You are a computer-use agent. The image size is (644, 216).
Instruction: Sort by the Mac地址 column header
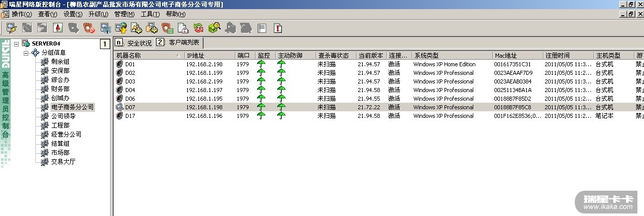[x=518, y=55]
